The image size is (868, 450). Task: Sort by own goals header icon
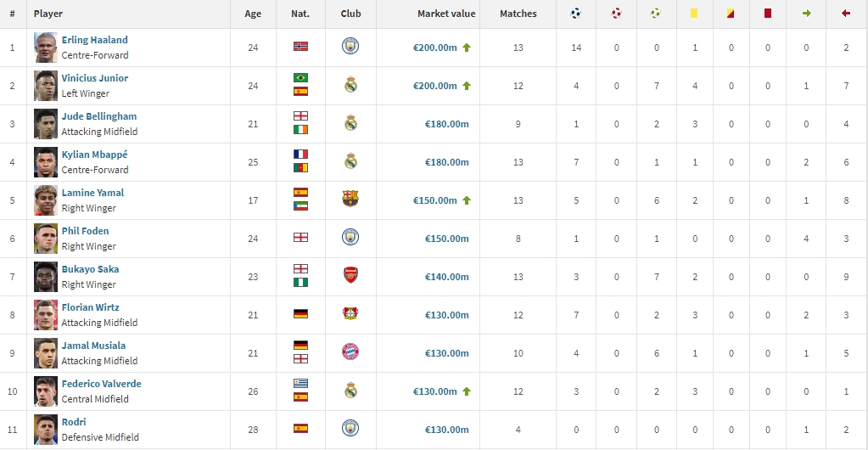(x=616, y=14)
